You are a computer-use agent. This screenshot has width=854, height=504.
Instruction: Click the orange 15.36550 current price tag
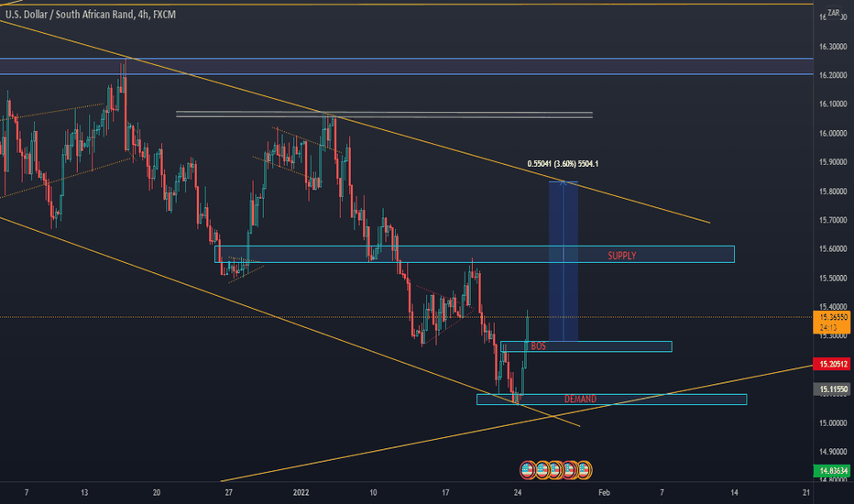coord(831,322)
